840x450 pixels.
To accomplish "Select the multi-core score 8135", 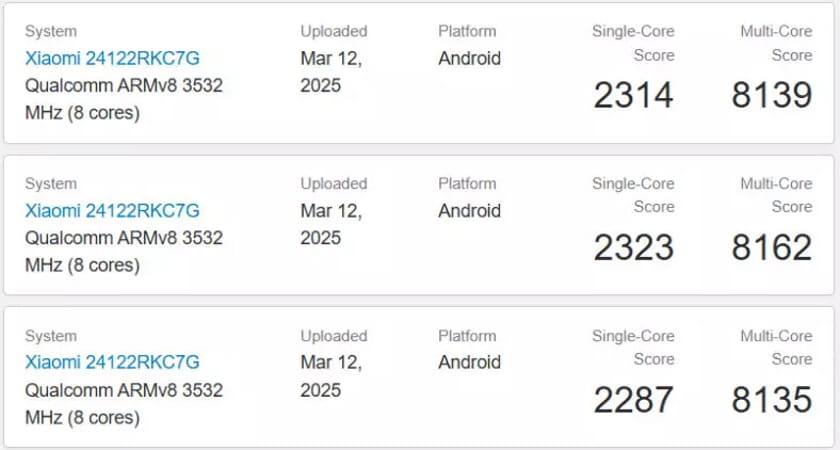I will tap(772, 400).
